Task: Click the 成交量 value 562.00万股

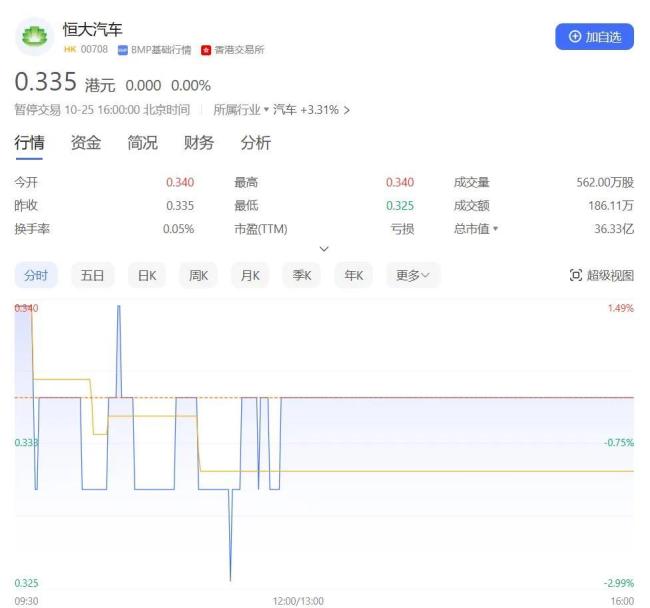Action: click(x=605, y=182)
